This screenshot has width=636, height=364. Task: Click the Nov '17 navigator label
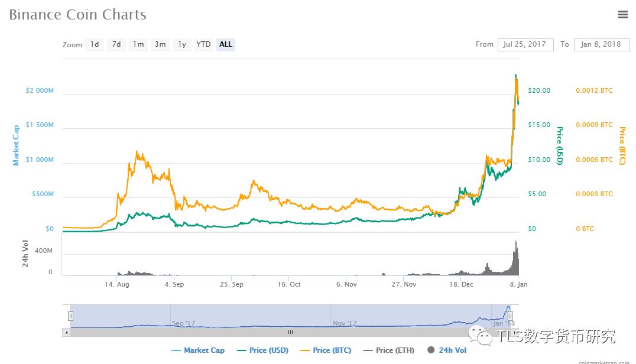(345, 323)
